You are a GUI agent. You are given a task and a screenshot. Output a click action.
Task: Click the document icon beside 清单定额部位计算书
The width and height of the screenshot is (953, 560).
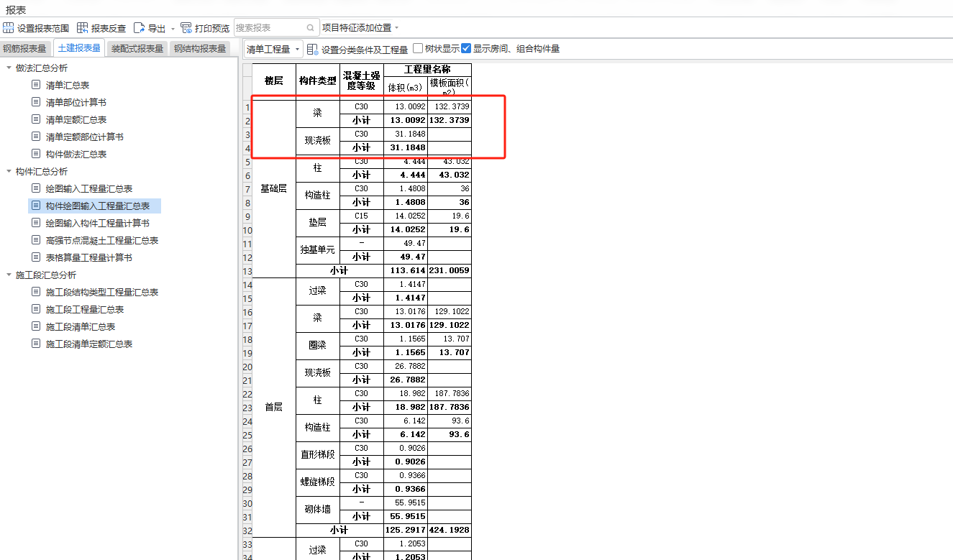click(36, 137)
